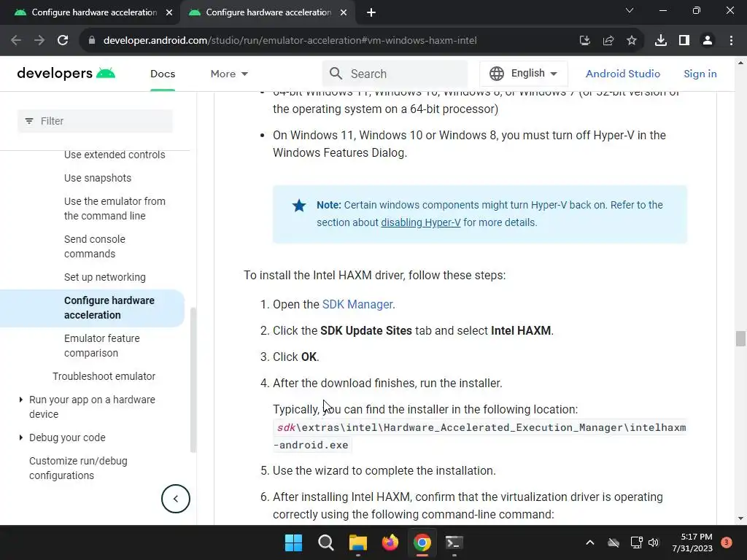The image size is (747, 560).
Task: Click the Android Studio link
Action: (x=623, y=74)
